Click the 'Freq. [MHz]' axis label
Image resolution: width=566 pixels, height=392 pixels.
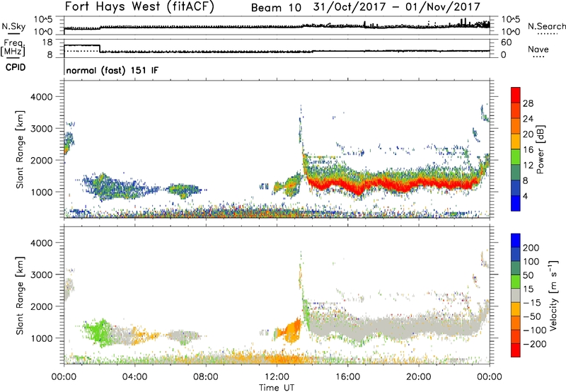13,48
